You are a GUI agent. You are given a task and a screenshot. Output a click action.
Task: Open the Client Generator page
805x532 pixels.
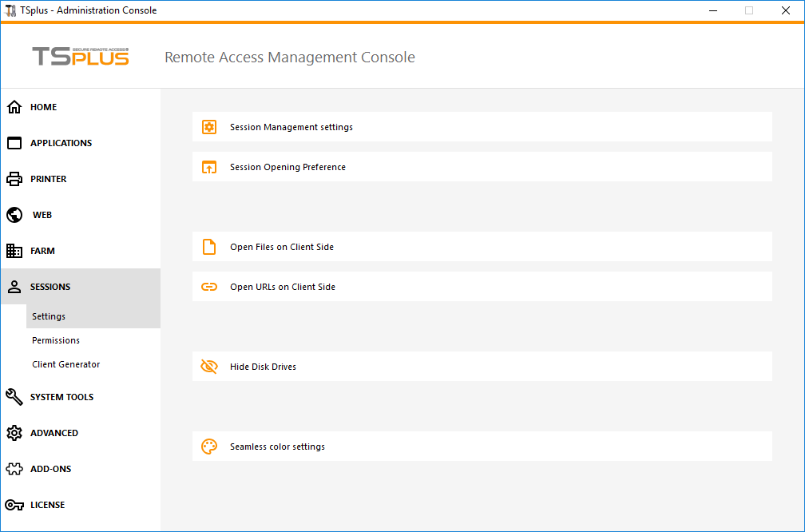[65, 363]
